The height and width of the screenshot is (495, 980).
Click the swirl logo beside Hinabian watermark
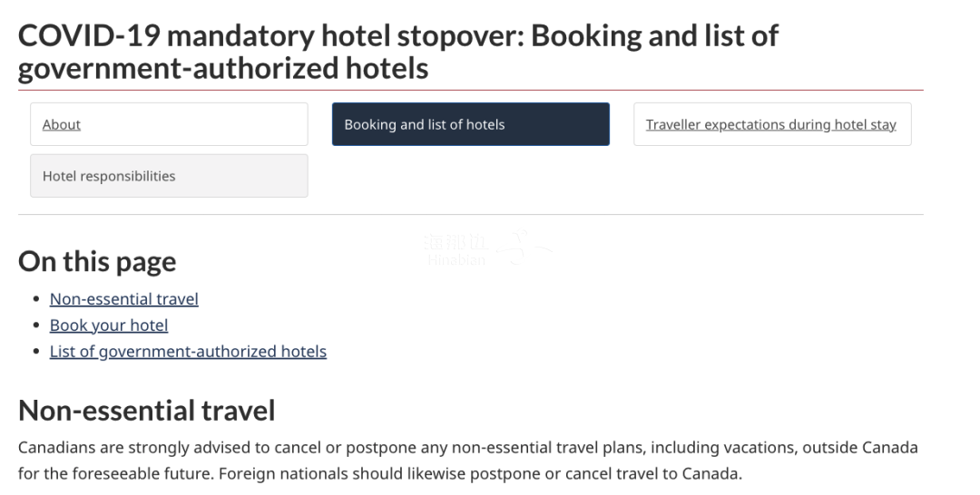click(x=524, y=247)
